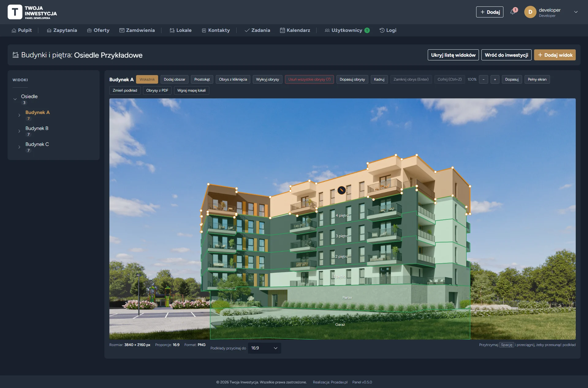The image size is (588, 388).
Task: Click the top bar Dodaj button
Action: [x=490, y=12]
